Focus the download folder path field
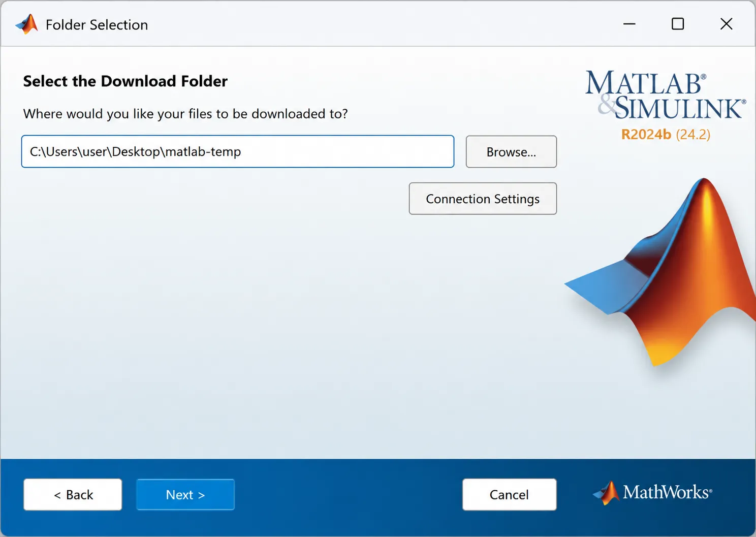Viewport: 756px width, 537px height. [238, 151]
